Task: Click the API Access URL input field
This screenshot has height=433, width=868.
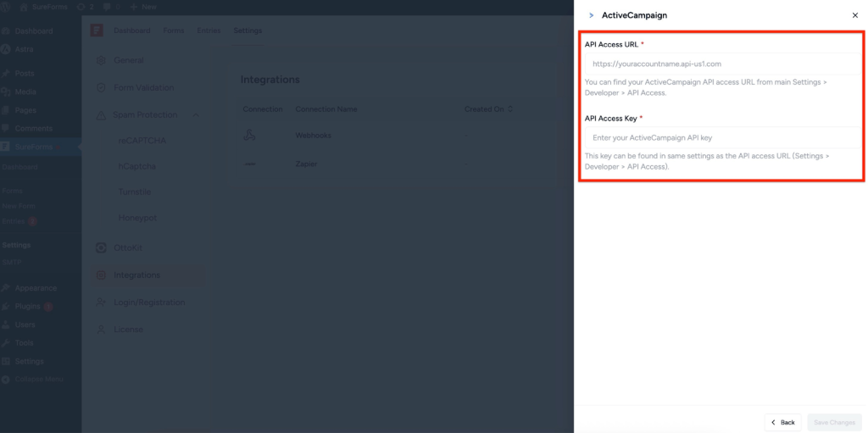Action: coord(722,64)
